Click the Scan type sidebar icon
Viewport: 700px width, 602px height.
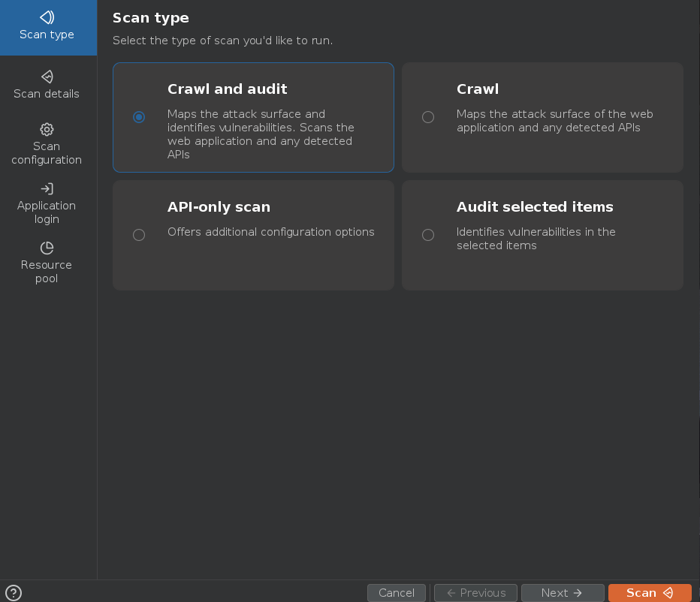pos(47,17)
